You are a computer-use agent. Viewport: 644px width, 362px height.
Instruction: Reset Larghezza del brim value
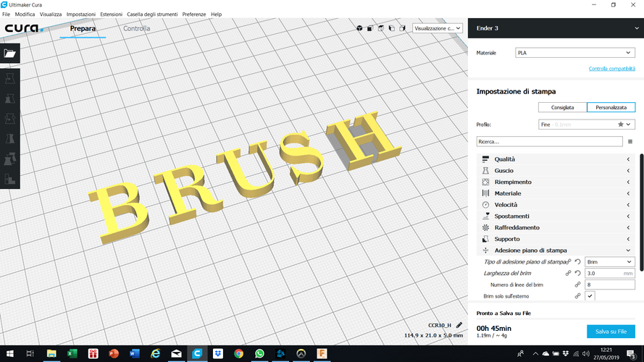578,273
